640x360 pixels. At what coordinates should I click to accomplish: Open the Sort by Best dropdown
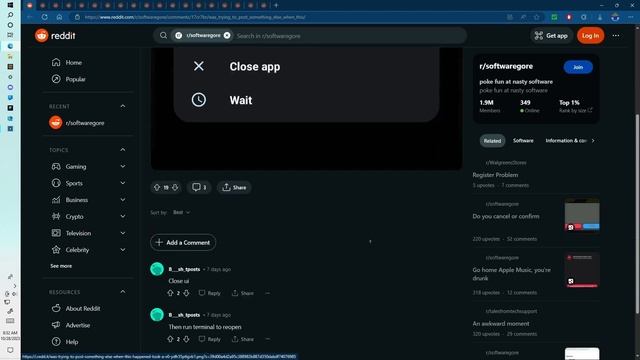click(x=181, y=212)
